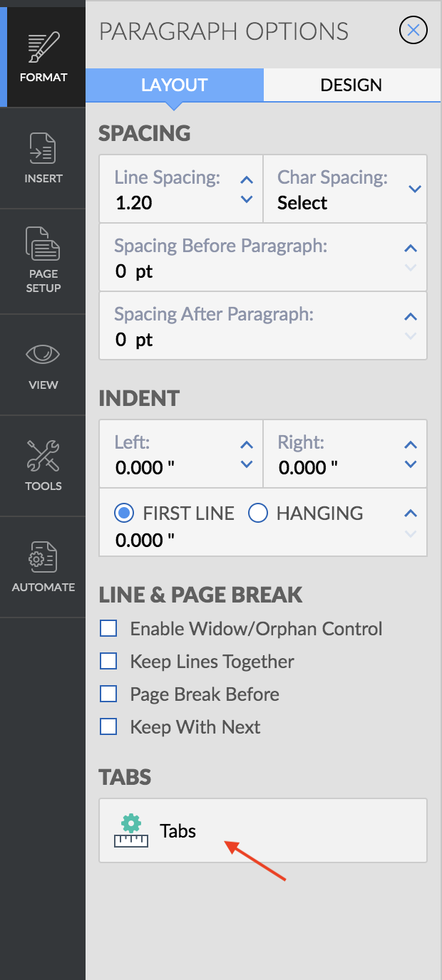Enable Page Break Before
The width and height of the screenshot is (442, 980).
(x=108, y=694)
